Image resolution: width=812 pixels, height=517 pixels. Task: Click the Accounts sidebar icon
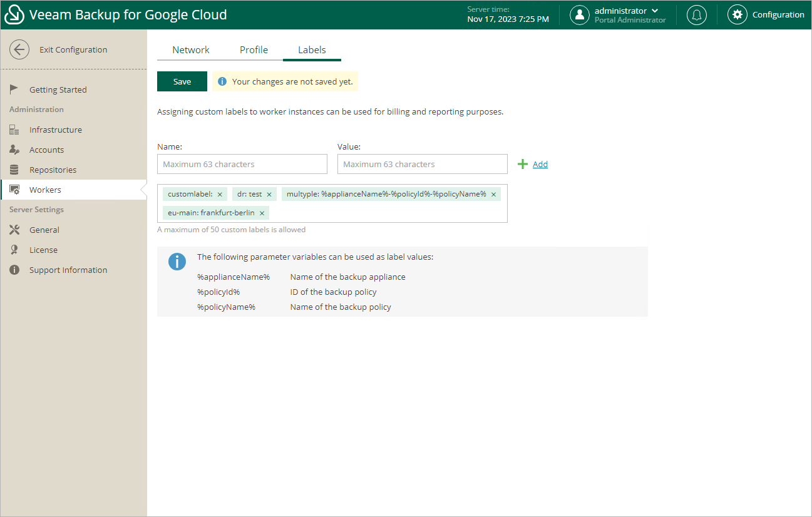(x=14, y=150)
